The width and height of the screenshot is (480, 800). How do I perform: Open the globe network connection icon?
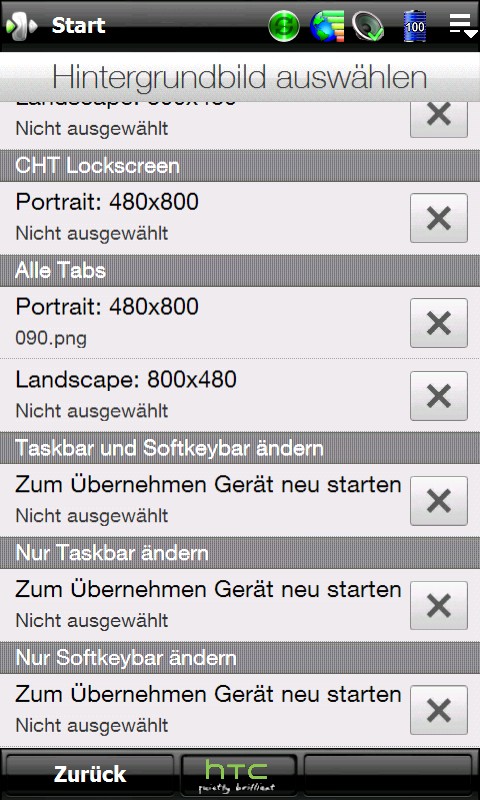point(327,26)
